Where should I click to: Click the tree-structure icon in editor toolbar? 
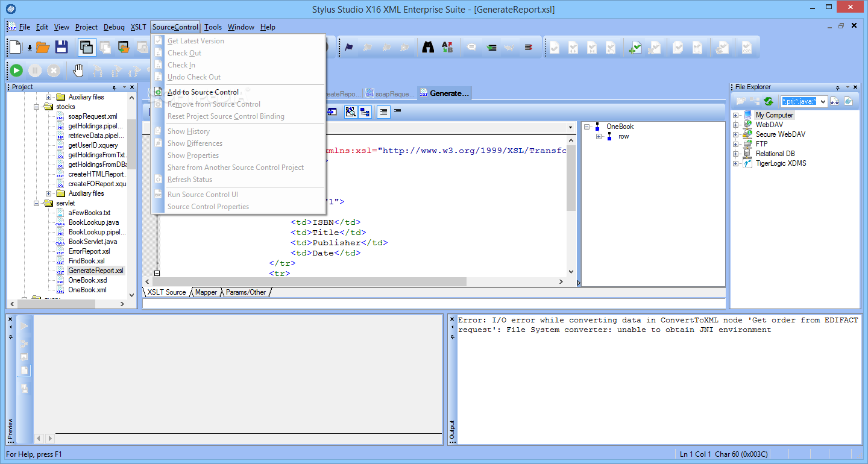point(365,111)
